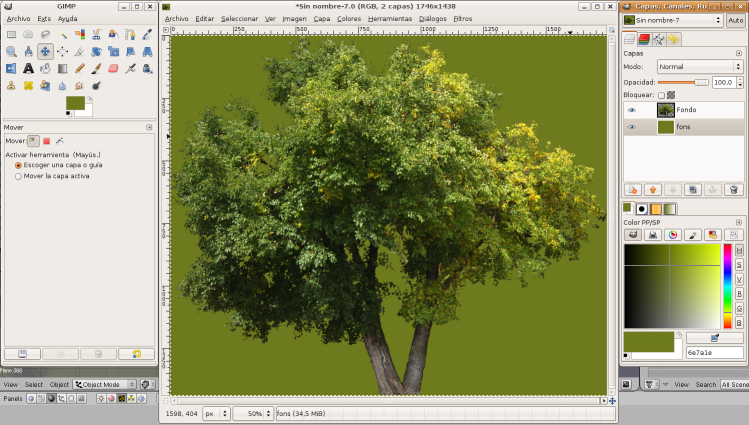Open the Modo Normal dropdown

[700, 66]
